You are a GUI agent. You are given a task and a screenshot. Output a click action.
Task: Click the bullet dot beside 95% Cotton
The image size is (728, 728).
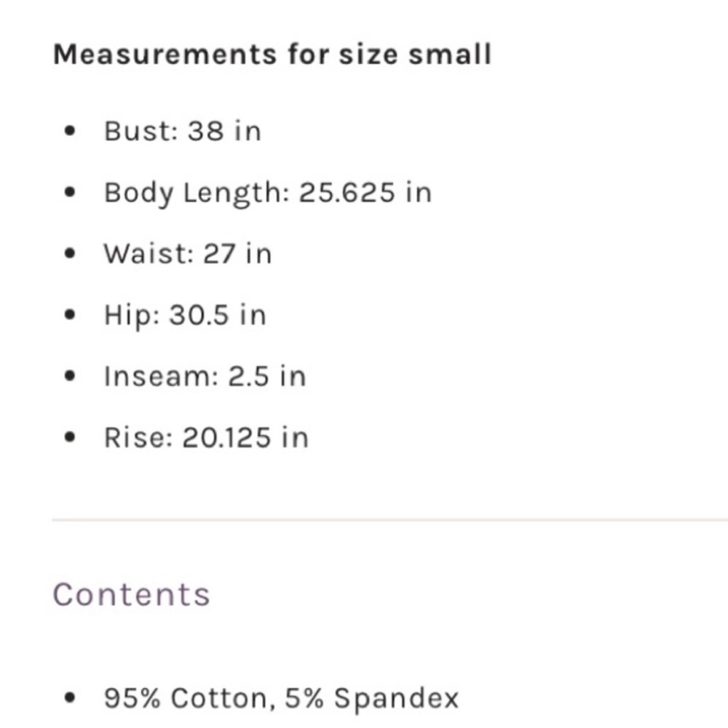point(70,698)
